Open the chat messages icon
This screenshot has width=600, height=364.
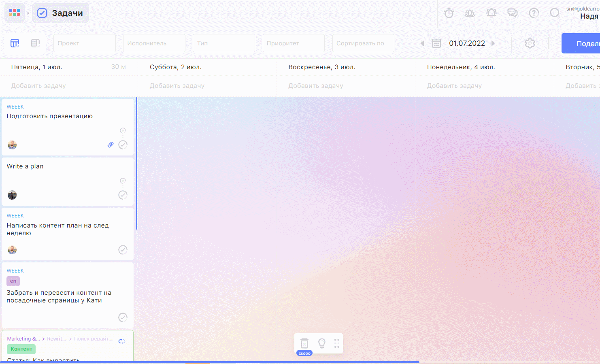[513, 13]
